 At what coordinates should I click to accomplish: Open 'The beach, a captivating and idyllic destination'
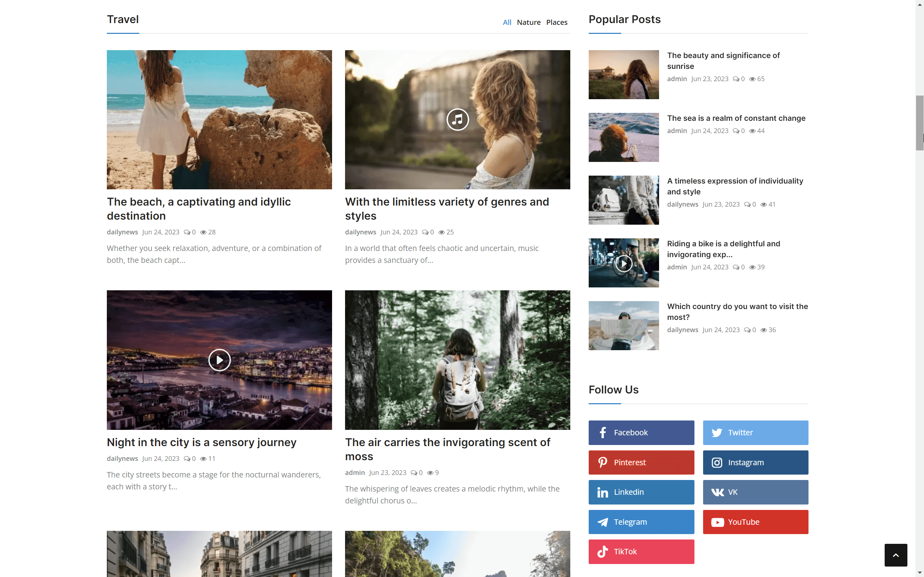[x=199, y=209]
